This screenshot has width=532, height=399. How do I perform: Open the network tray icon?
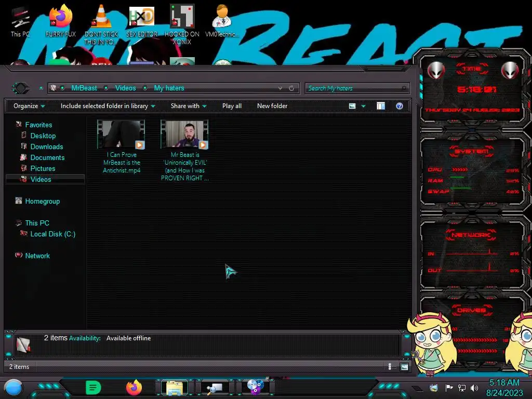click(461, 388)
